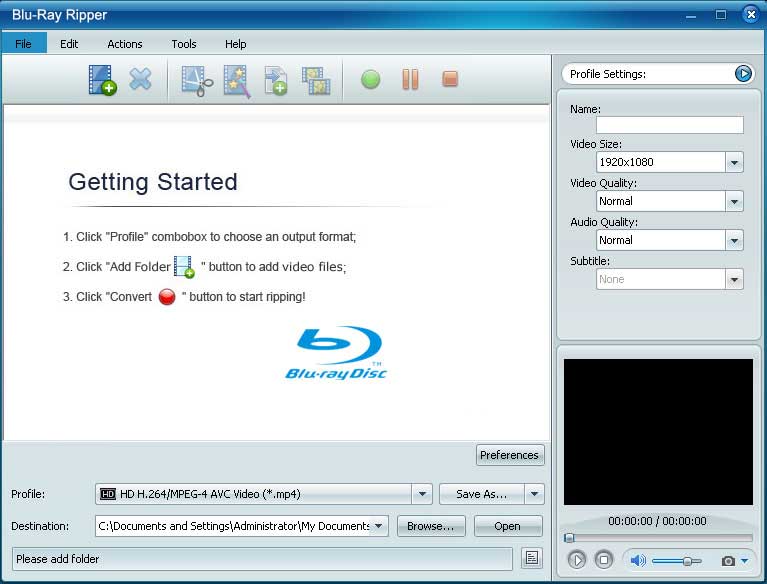The height and width of the screenshot is (584, 767).
Task: Click the Add Profile document icon
Action: 276,81
